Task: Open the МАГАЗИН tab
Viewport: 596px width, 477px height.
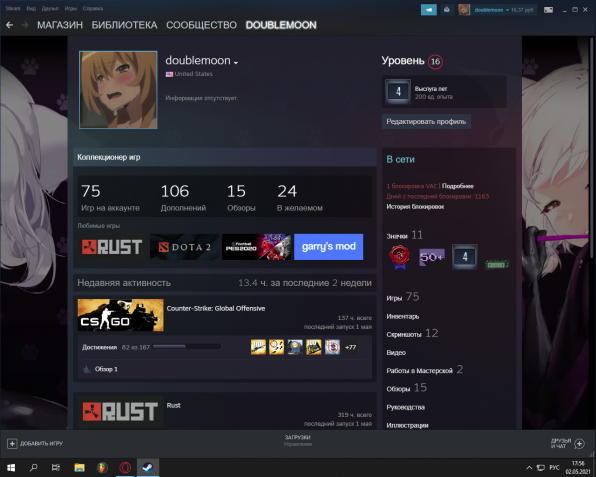Action: (x=60, y=25)
